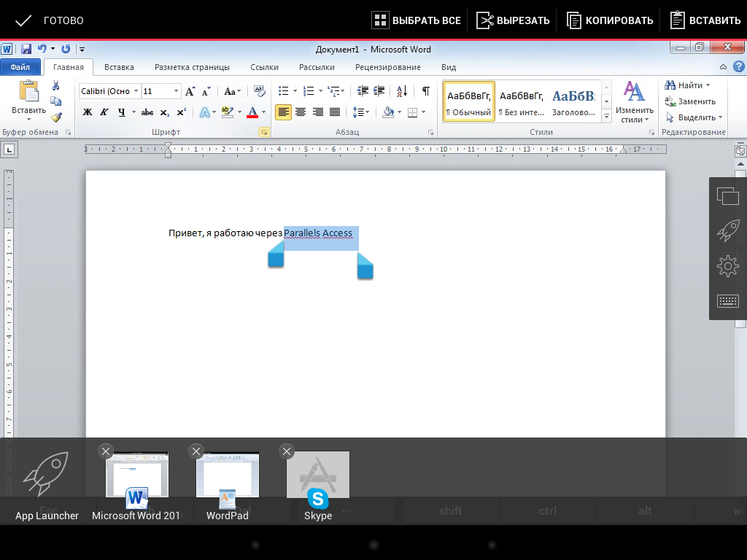747x560 pixels.
Task: Decrease font size with the shrink font icon
Action: (x=206, y=91)
